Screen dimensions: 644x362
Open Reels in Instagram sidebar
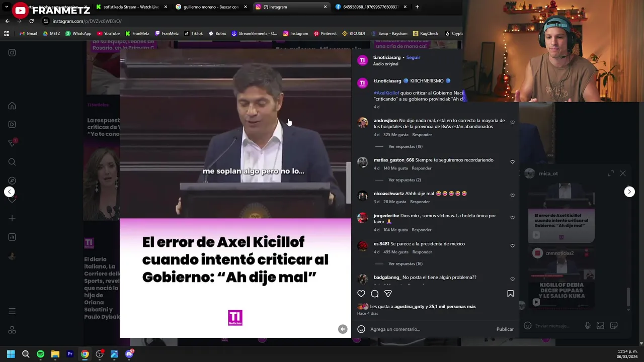(12, 124)
